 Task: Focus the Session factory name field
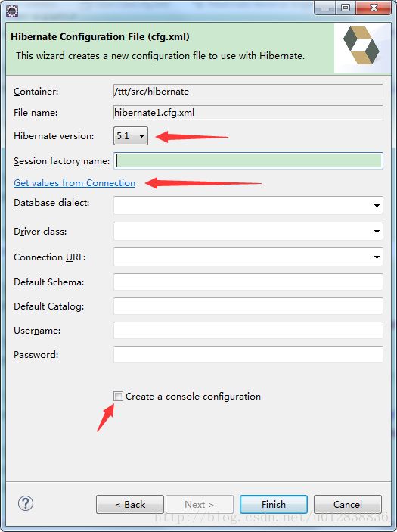248,161
